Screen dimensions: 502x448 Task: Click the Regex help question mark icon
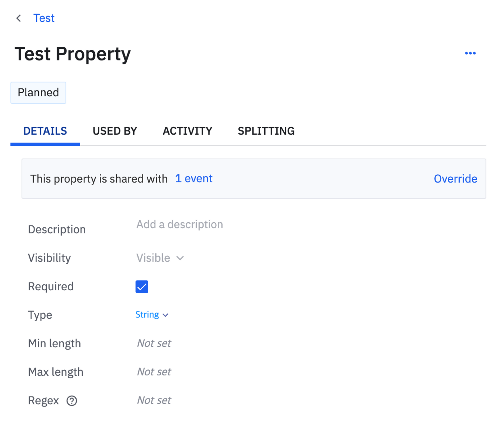(x=72, y=401)
